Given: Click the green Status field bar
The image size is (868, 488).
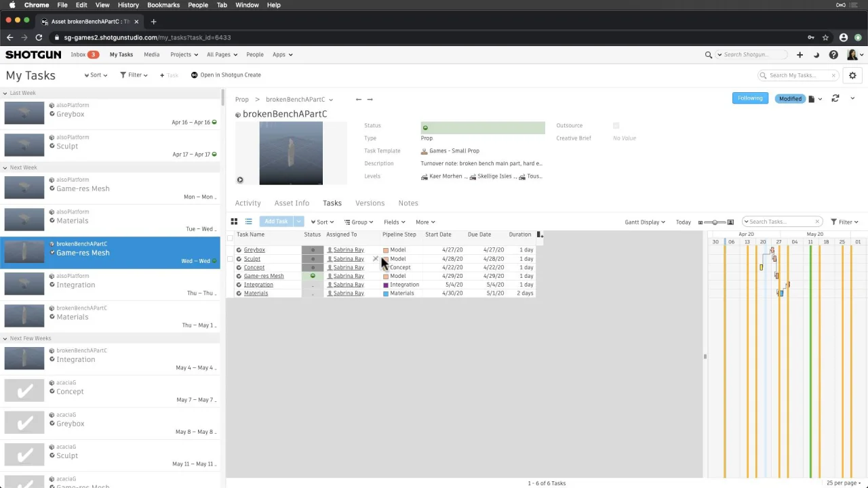Looking at the screenshot, I should [x=482, y=127].
